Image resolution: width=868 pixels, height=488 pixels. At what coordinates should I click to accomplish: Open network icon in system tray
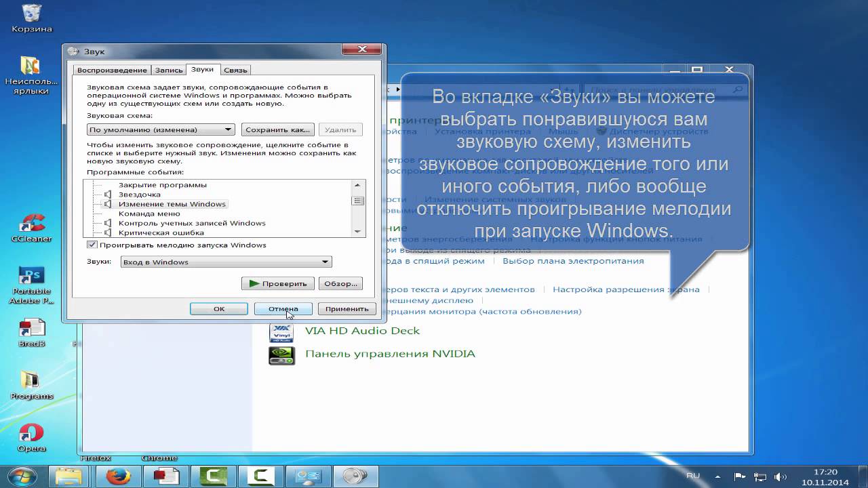pos(761,476)
